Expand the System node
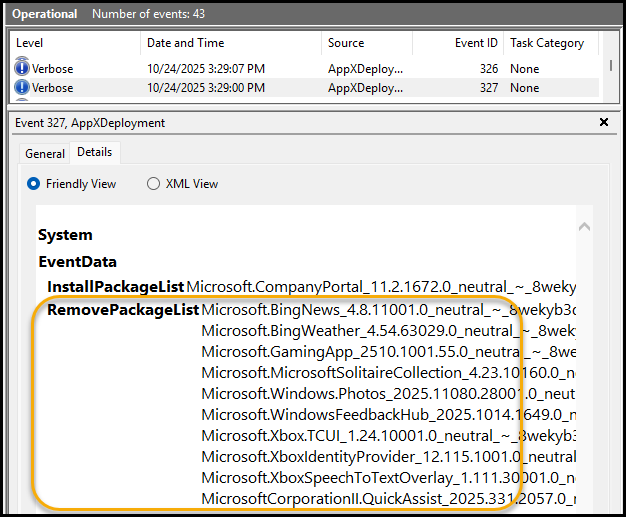The width and height of the screenshot is (626, 517). coord(65,235)
